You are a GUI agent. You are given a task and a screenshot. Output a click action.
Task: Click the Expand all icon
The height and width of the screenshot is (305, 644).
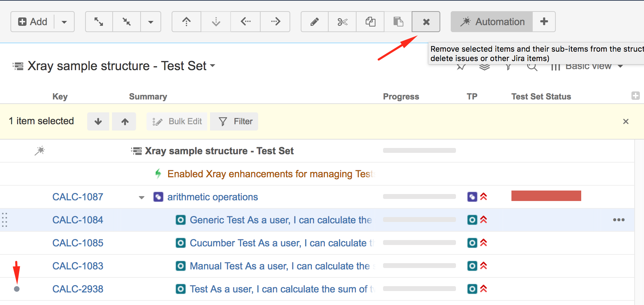99,22
